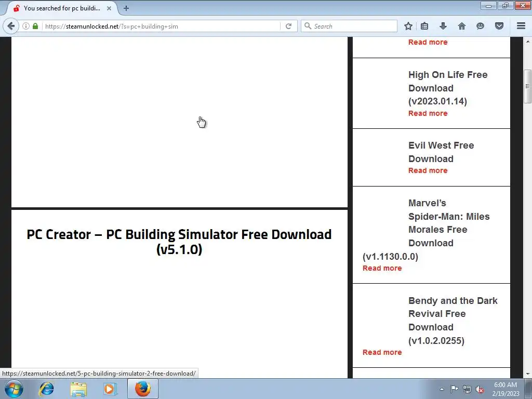This screenshot has width=532, height=399.
Task: Bookmark this page with the star icon
Action: 408,26
